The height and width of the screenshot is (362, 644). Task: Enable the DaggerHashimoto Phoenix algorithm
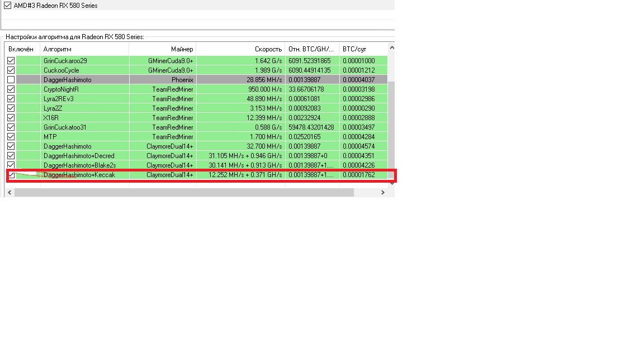pyautogui.click(x=10, y=79)
